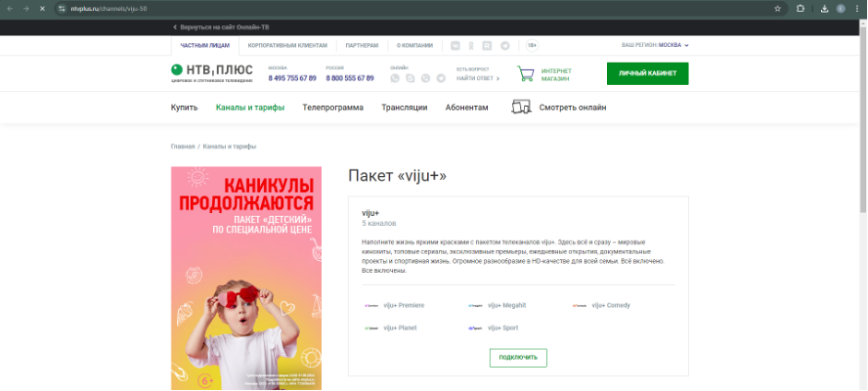Select the О компании tab

tap(414, 46)
